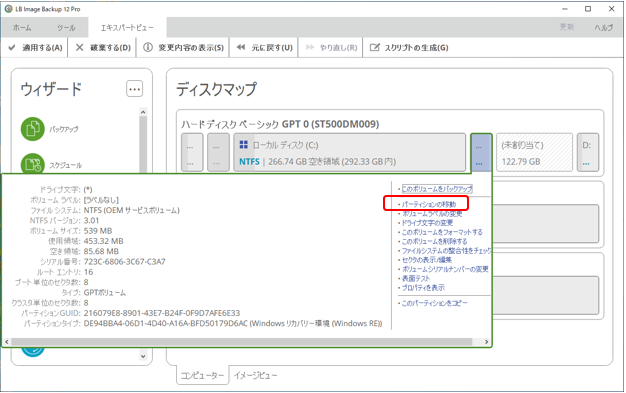Choose ボリュームシリアルナンバーの変更 link

pos(445,269)
